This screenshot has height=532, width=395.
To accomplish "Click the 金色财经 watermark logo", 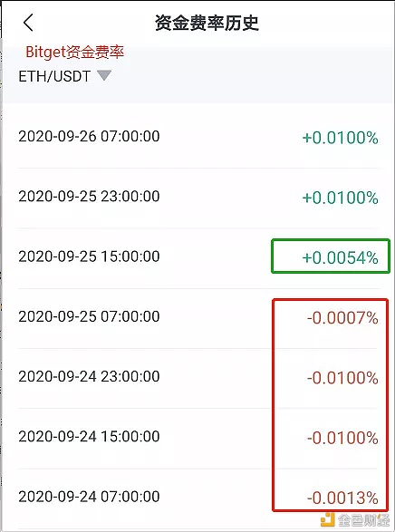I will tap(355, 520).
